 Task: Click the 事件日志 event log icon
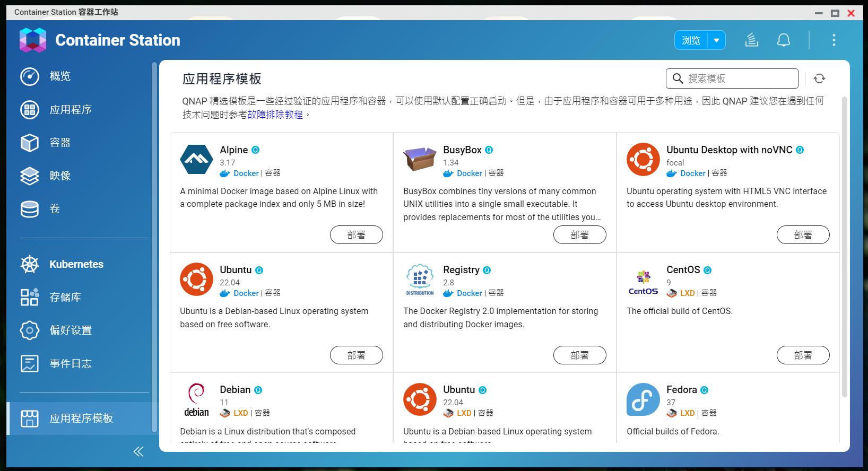pyautogui.click(x=30, y=363)
